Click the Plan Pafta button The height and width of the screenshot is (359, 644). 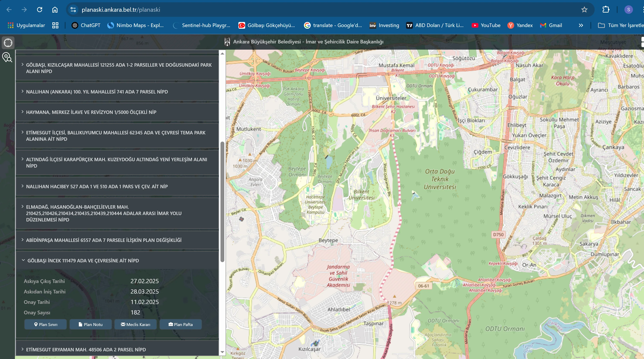pyautogui.click(x=180, y=325)
